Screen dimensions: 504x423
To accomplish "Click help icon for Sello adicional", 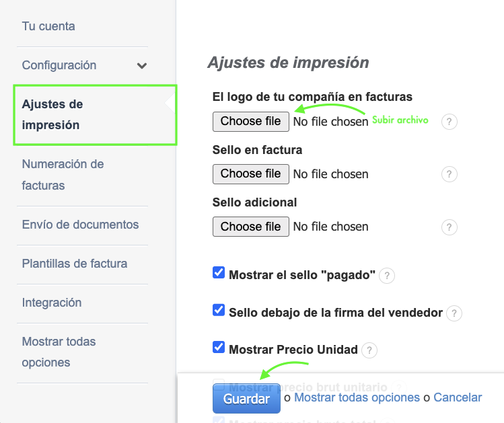I will click(449, 227).
